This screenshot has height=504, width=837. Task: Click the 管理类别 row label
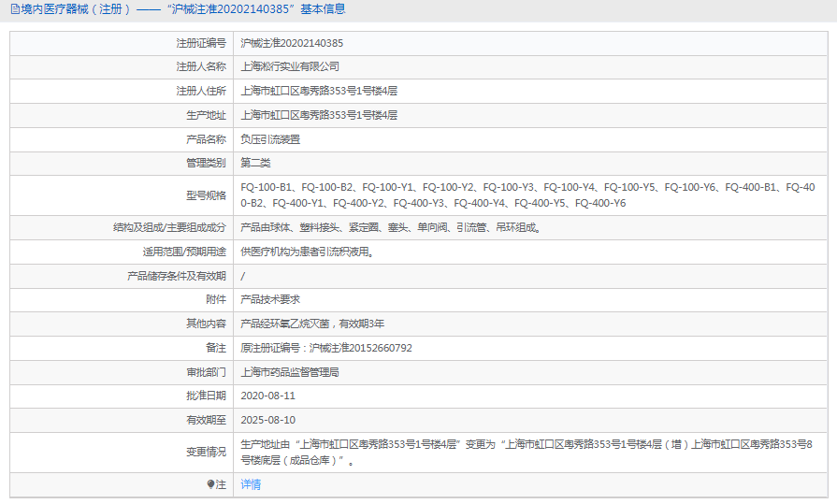click(206, 163)
